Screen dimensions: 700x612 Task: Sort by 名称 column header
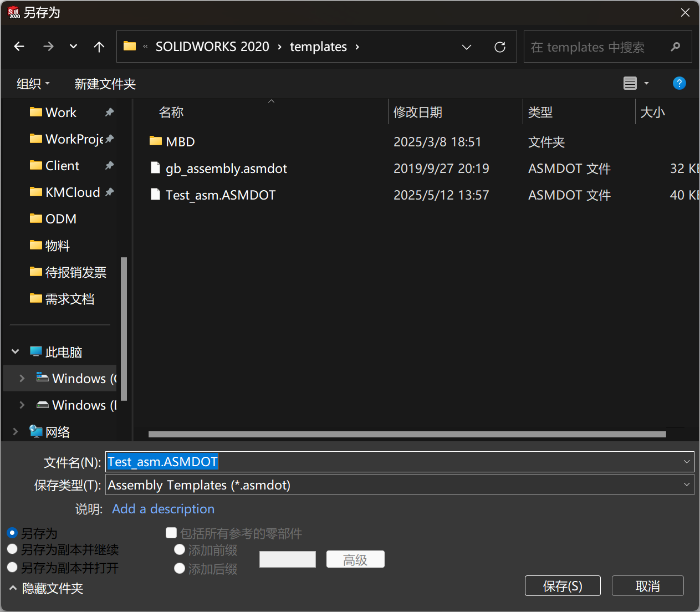coord(171,113)
